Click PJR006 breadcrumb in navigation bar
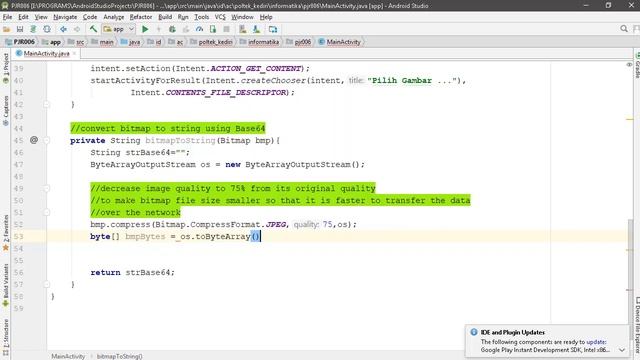 [x=20, y=42]
